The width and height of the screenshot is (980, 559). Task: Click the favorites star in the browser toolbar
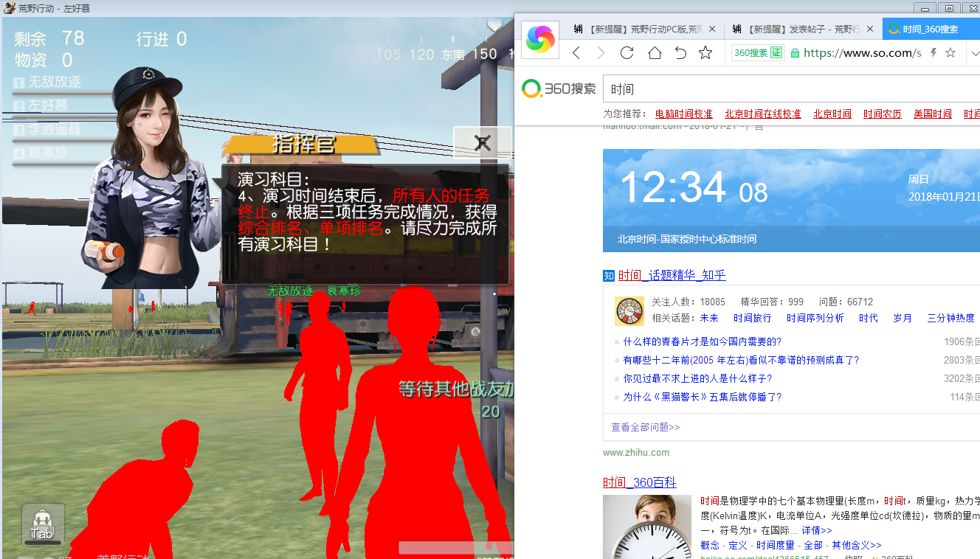(705, 53)
